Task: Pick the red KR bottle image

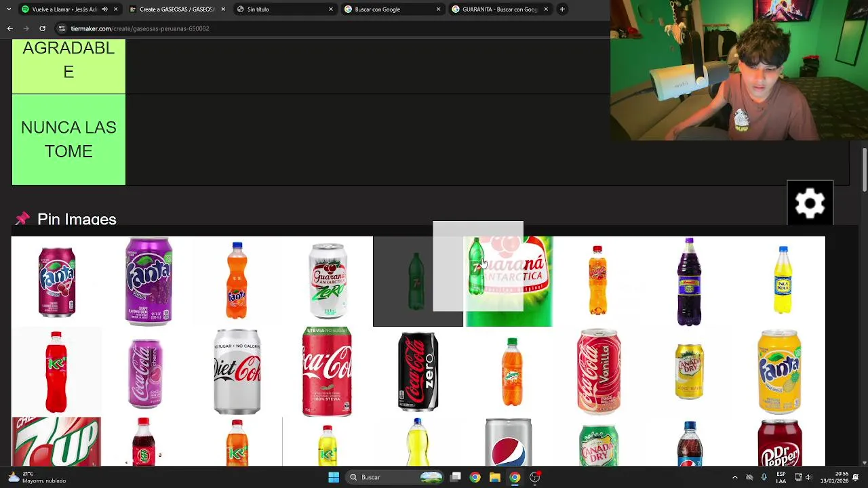Action: pos(56,371)
